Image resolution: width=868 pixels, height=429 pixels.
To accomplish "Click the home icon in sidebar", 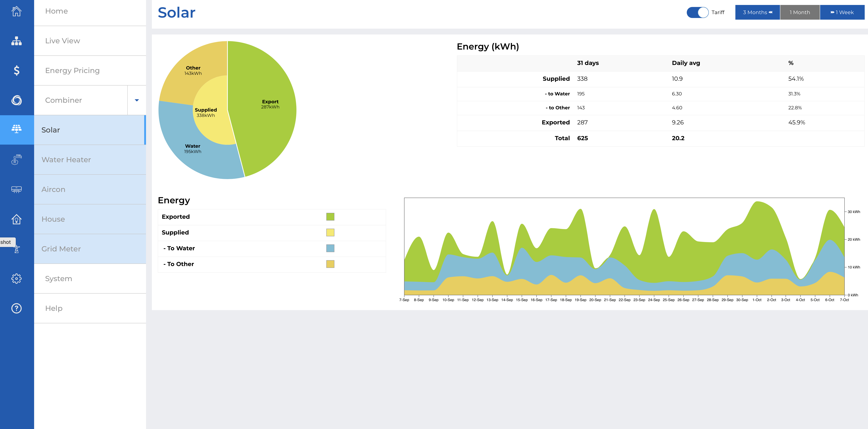I will 17,11.
